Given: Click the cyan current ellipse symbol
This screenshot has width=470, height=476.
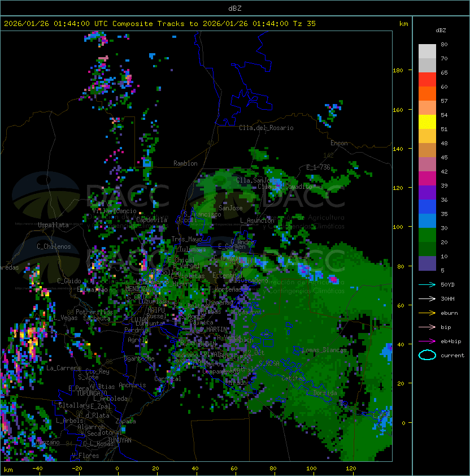Looking at the screenshot, I should (x=427, y=355).
